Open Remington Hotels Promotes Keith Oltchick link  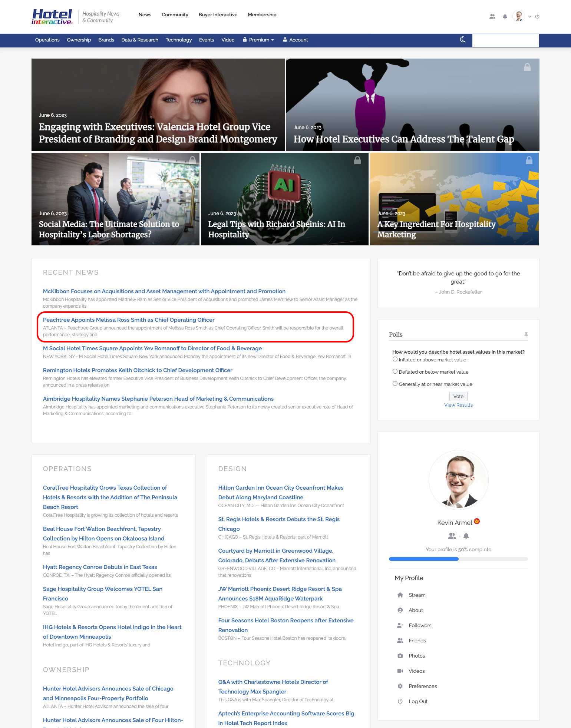tap(138, 370)
